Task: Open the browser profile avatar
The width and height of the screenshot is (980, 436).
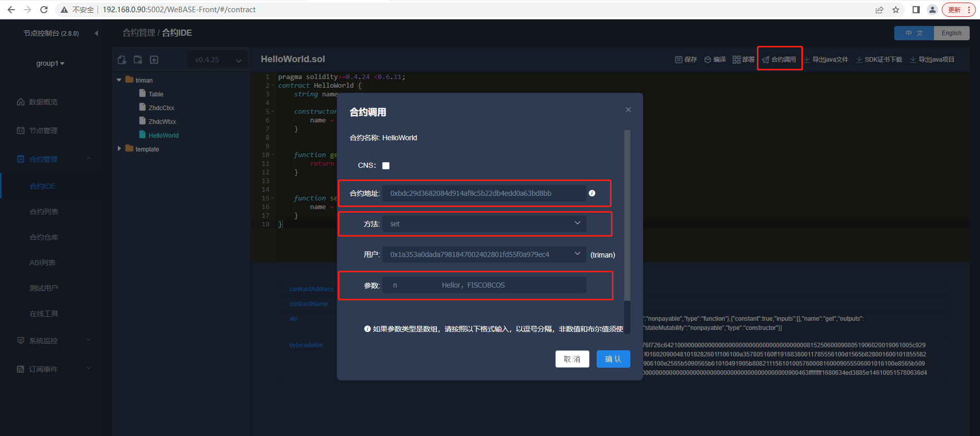Action: (x=933, y=10)
